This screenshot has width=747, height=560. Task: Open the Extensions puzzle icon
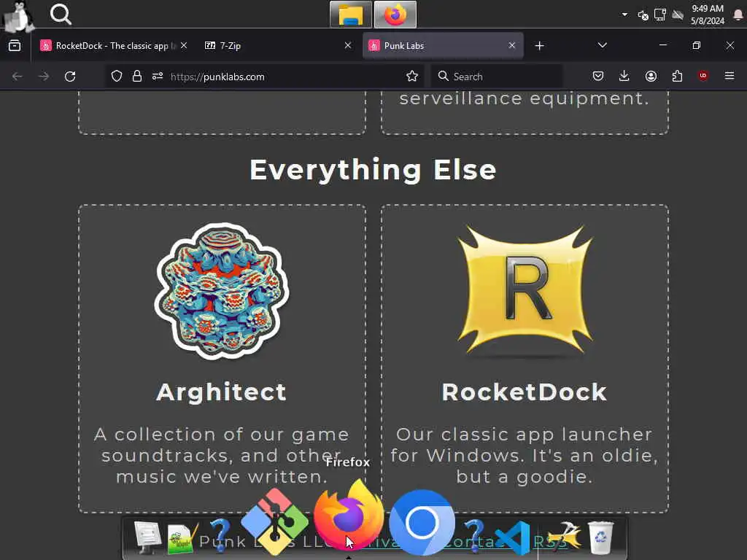[677, 76]
